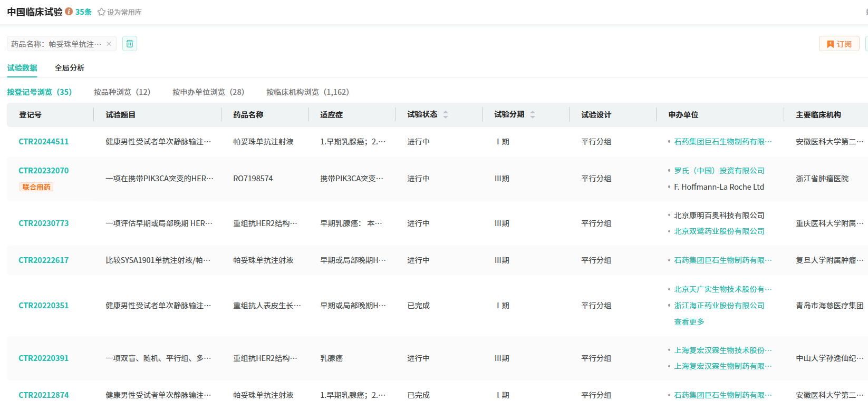Image resolution: width=868 pixels, height=401 pixels.
Task: Click the 主要临床机构 column header
Action: pos(818,115)
